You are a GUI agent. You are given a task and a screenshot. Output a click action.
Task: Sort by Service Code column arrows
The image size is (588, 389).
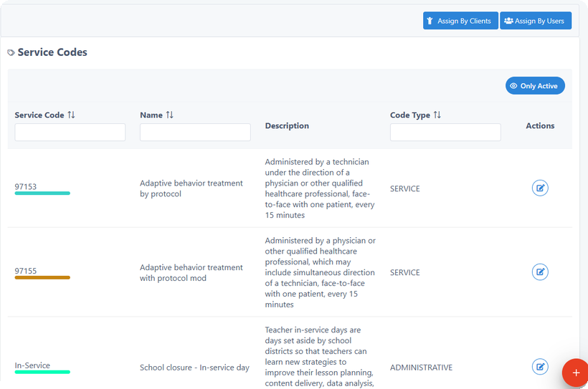point(71,115)
